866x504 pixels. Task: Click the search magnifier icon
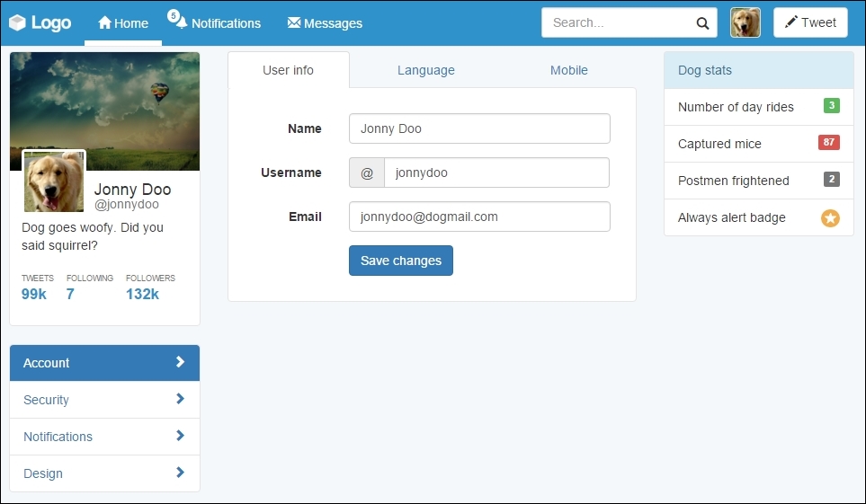click(x=702, y=23)
